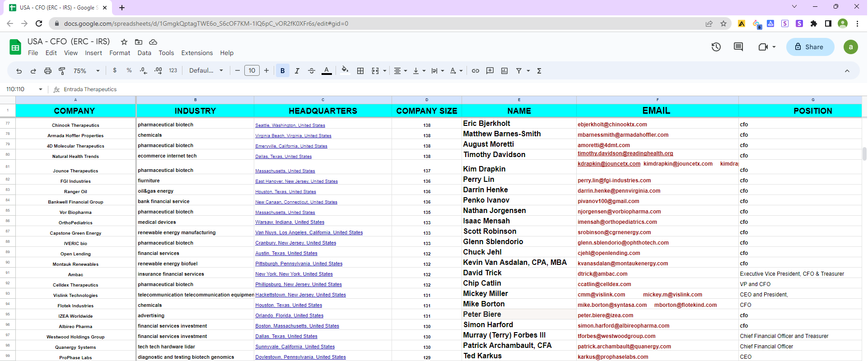Insert a chart
The height and width of the screenshot is (361, 868).
tap(504, 71)
